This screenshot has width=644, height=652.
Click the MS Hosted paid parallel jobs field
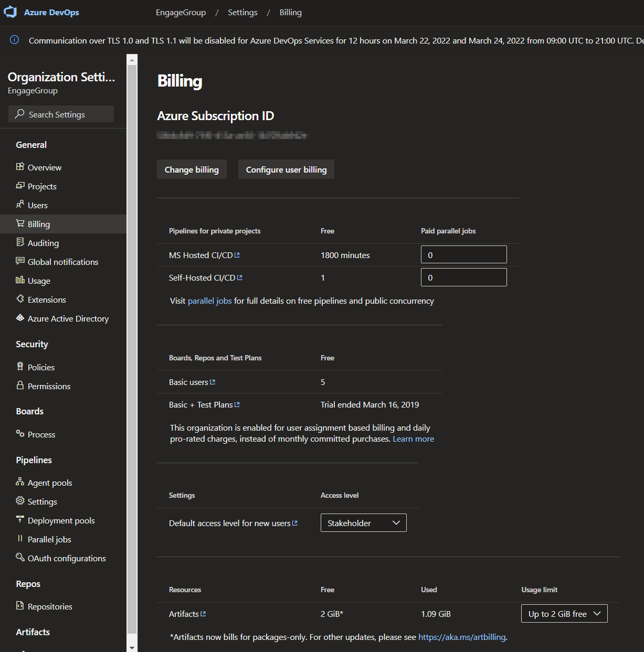[x=464, y=254]
